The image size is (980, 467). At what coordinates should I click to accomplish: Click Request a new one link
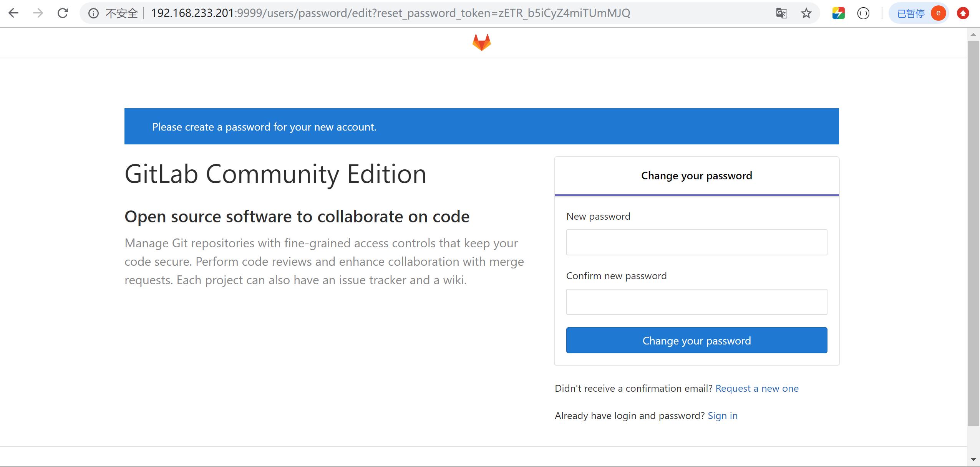(x=757, y=388)
